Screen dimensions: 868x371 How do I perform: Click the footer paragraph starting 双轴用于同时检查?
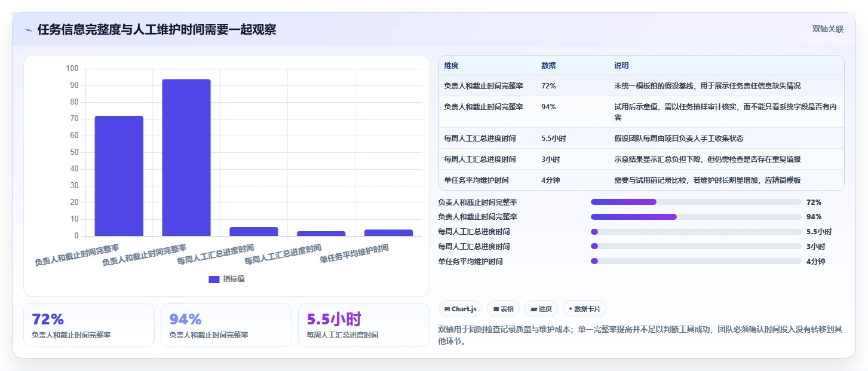point(640,335)
